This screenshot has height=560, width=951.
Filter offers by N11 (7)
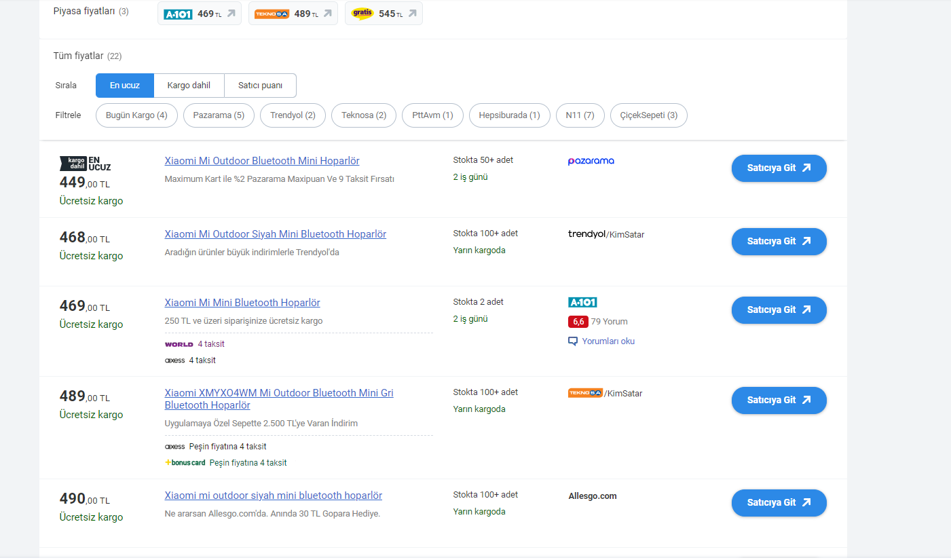[x=580, y=115]
